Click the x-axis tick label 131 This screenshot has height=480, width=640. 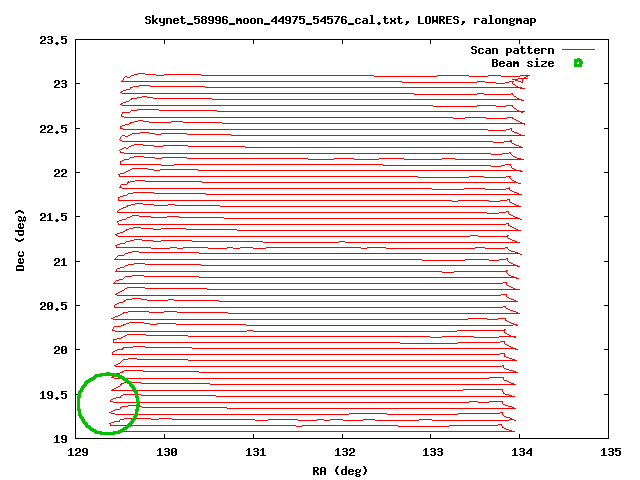tap(256, 452)
